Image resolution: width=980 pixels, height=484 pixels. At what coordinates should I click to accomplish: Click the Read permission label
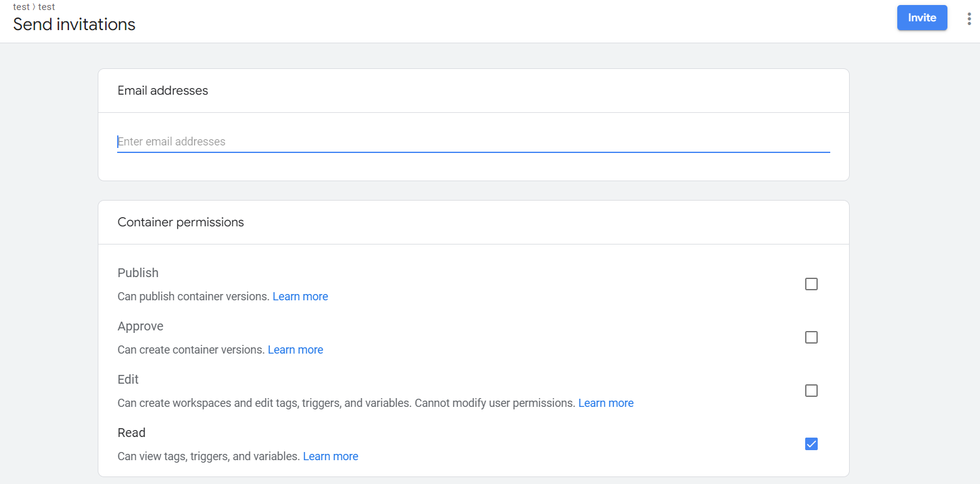(x=132, y=433)
